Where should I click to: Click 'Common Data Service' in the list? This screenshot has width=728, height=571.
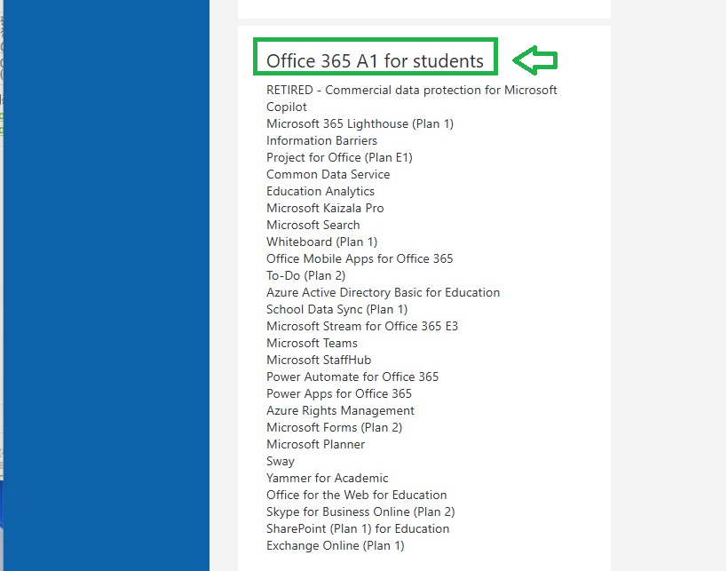tap(328, 175)
